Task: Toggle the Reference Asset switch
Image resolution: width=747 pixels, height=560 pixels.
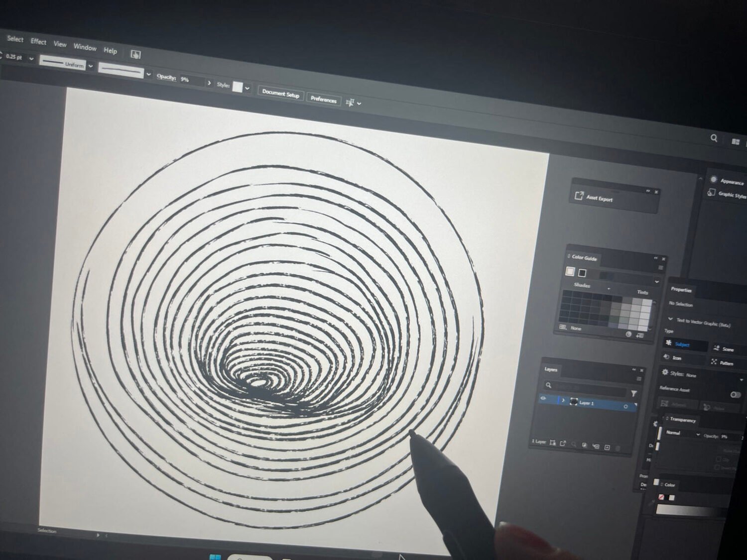Action: click(736, 395)
